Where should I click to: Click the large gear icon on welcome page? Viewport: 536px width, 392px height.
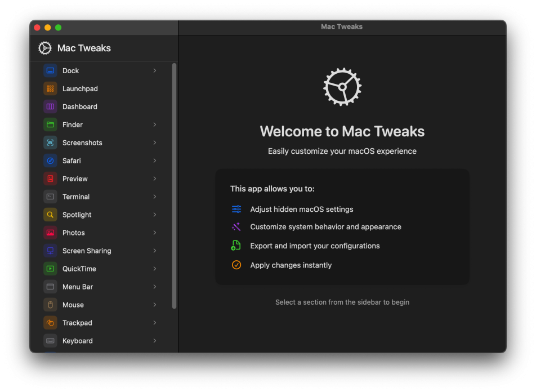342,87
